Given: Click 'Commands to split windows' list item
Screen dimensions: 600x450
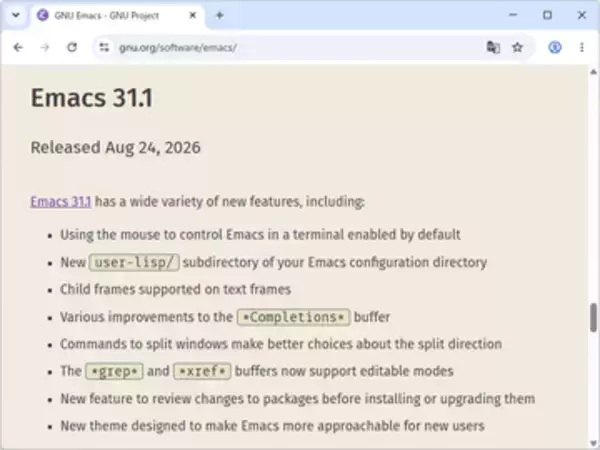Looking at the screenshot, I should (281, 344).
